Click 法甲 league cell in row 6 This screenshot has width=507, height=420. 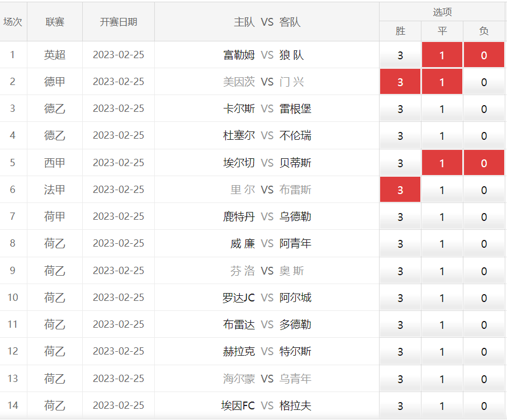[55, 189]
